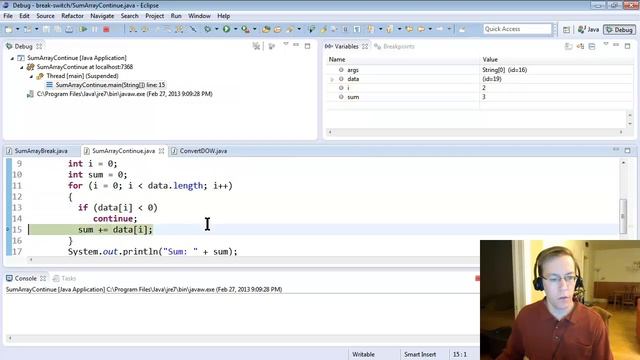The image size is (640, 360).
Task: Click the Toggle Mark Occurrences icon
Action: point(324,29)
